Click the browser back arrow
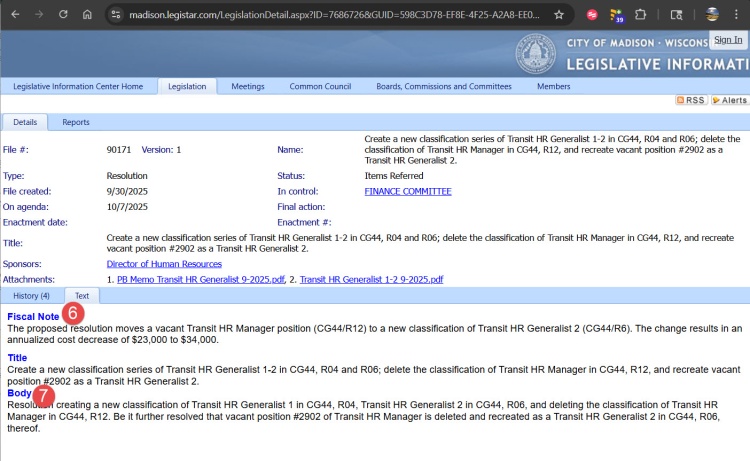Image resolution: width=750 pixels, height=461 pixels. click(14, 15)
